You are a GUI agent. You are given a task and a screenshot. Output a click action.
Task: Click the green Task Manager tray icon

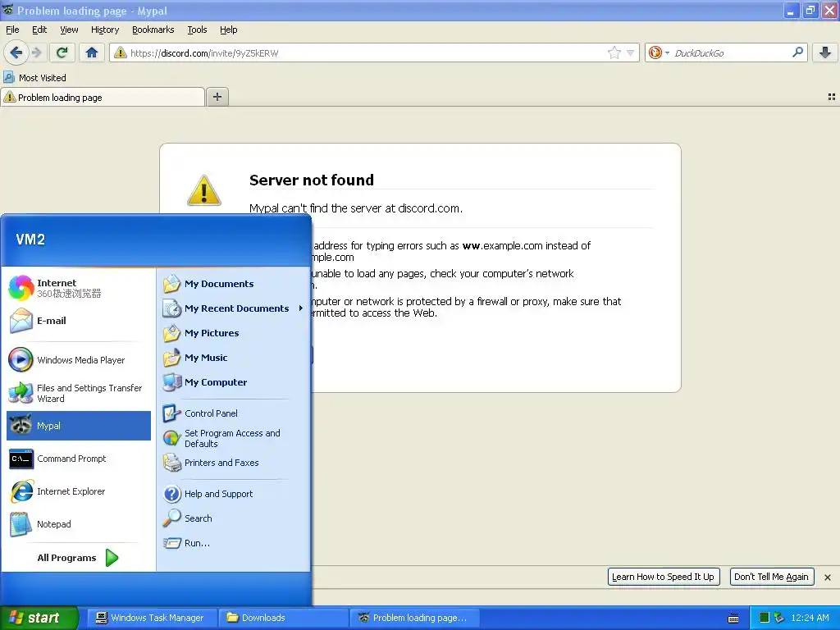tap(765, 618)
